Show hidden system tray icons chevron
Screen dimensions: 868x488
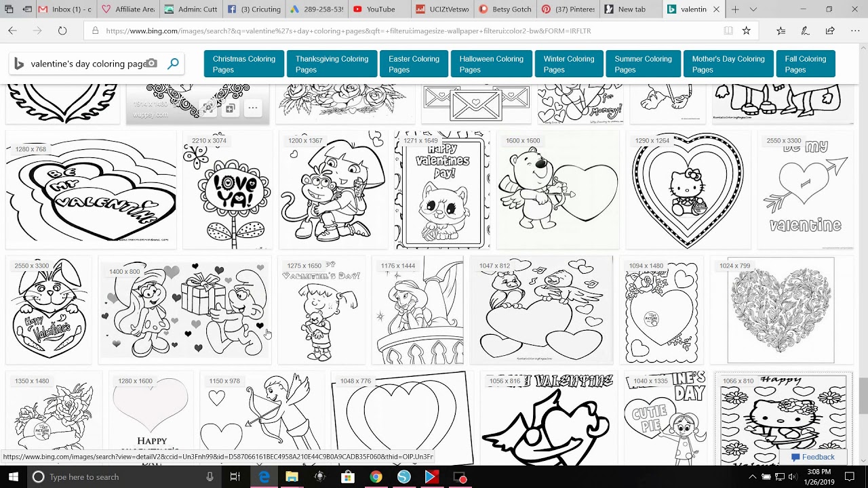click(x=752, y=477)
